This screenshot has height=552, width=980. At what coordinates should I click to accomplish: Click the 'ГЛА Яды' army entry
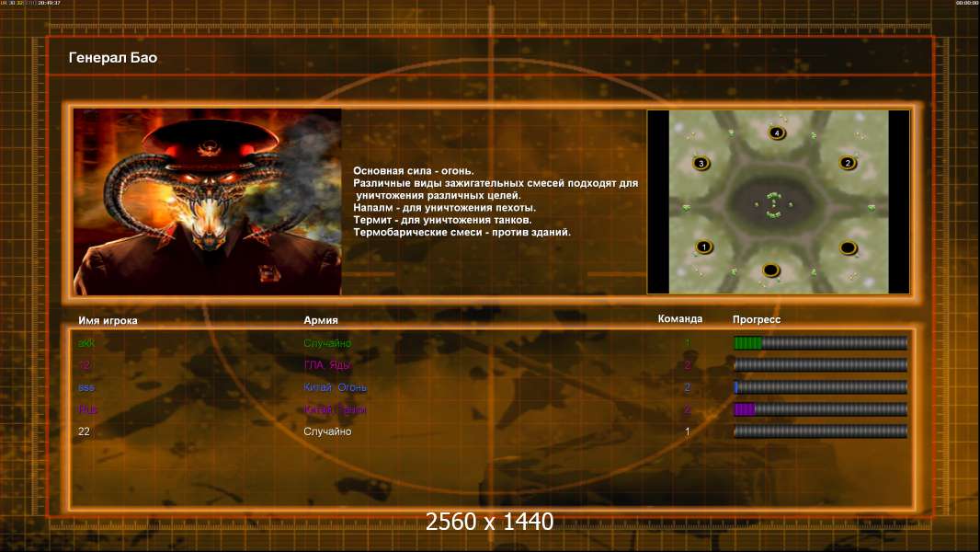coord(327,365)
